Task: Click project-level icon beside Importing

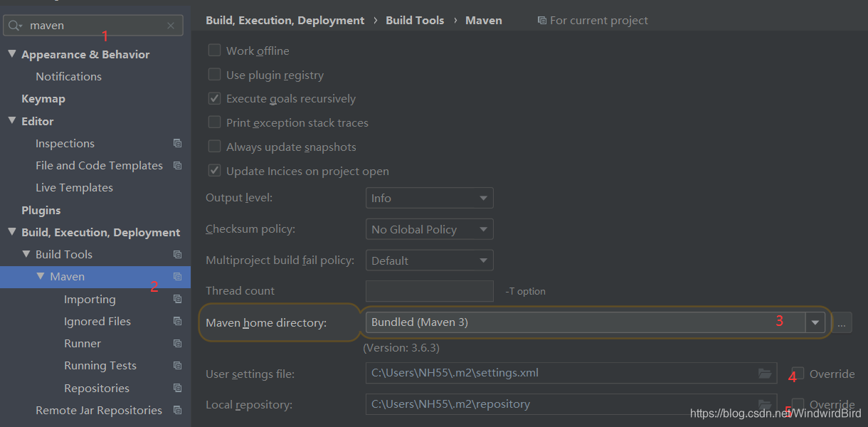Action: 178,299
